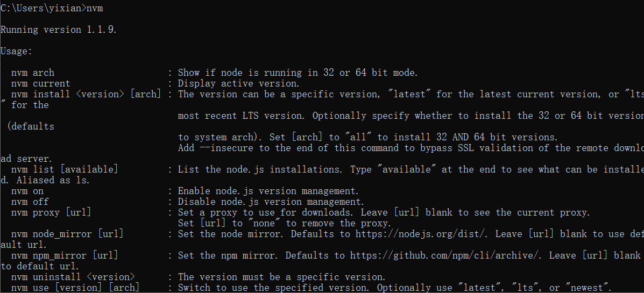Click the 'nvm npm_mirror [url]' command text

point(65,255)
